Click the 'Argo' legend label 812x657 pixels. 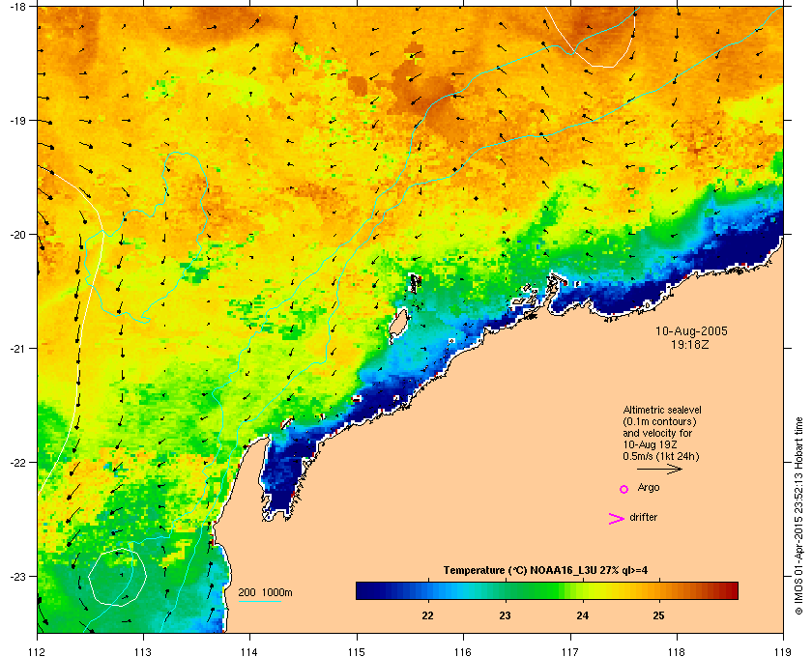click(649, 488)
